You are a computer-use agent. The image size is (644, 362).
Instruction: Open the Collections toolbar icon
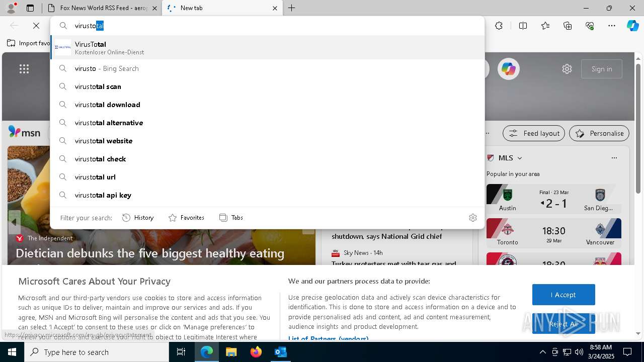pyautogui.click(x=568, y=26)
